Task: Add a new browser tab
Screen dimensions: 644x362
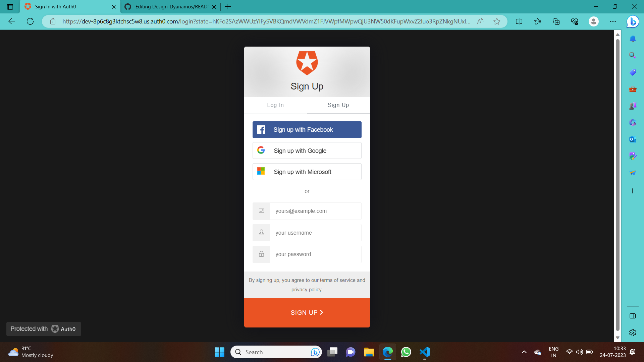Action: (x=228, y=7)
